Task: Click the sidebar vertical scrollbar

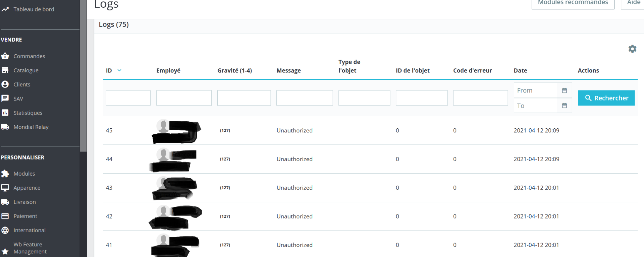Action: pyautogui.click(x=84, y=76)
